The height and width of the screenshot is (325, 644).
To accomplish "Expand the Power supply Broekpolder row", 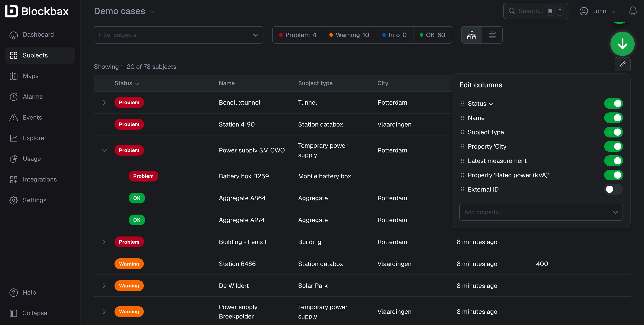I will 104,312.
